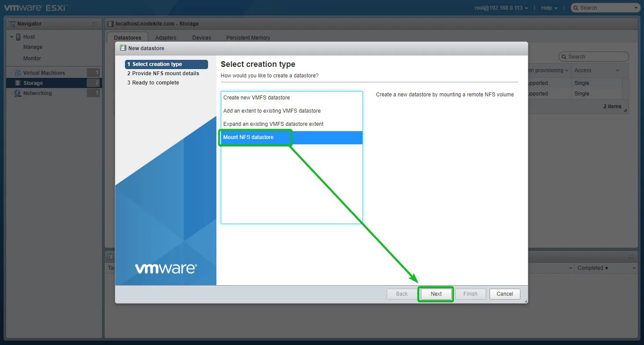Open the Access column dropdown chevron

pos(618,70)
